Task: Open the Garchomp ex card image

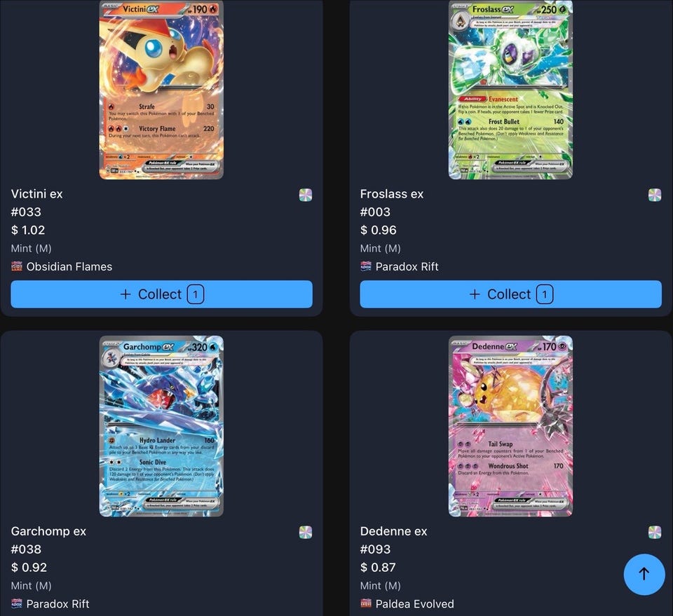Action: tap(161, 426)
